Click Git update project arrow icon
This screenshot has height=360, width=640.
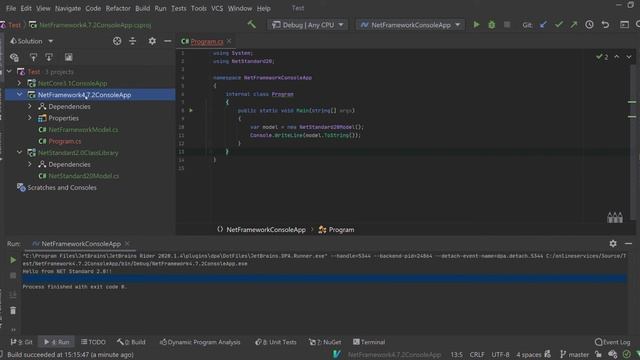coord(543,25)
